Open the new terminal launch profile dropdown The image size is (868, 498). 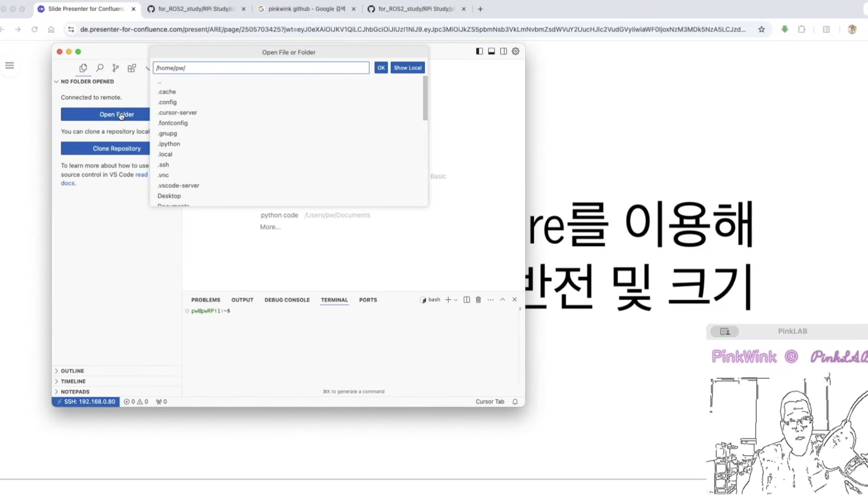point(456,300)
